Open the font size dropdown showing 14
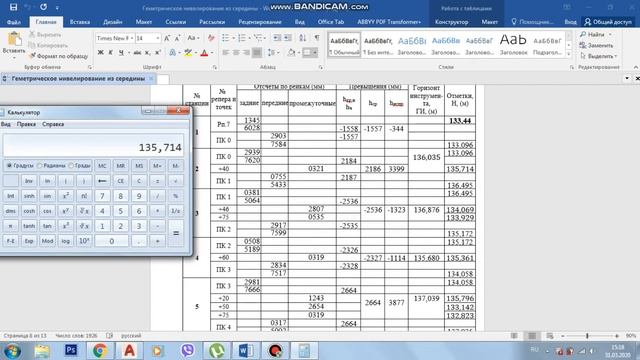640x360 pixels. (158, 38)
